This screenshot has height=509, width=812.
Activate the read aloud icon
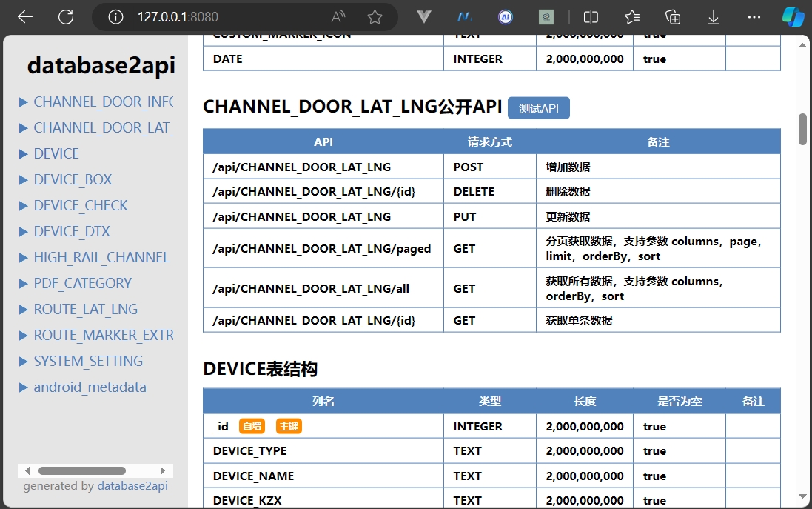(x=338, y=17)
